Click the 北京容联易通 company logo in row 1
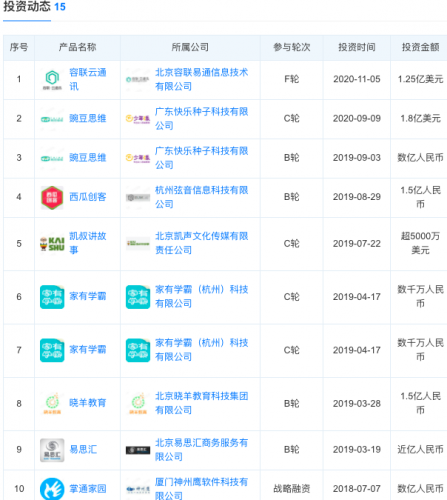Image resolution: width=447 pixels, height=500 pixels. pos(138,79)
